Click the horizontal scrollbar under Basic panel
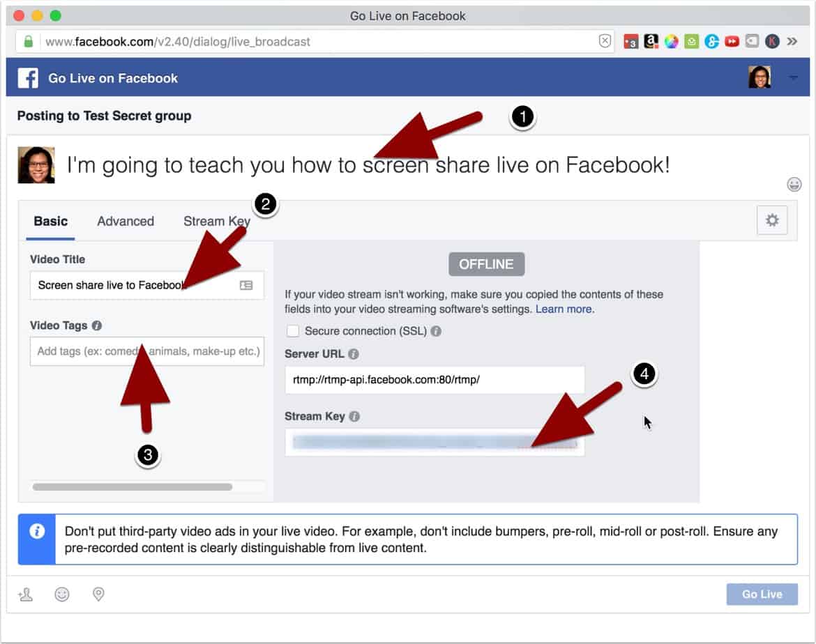Viewport: 816px width, 644px height. 133,487
